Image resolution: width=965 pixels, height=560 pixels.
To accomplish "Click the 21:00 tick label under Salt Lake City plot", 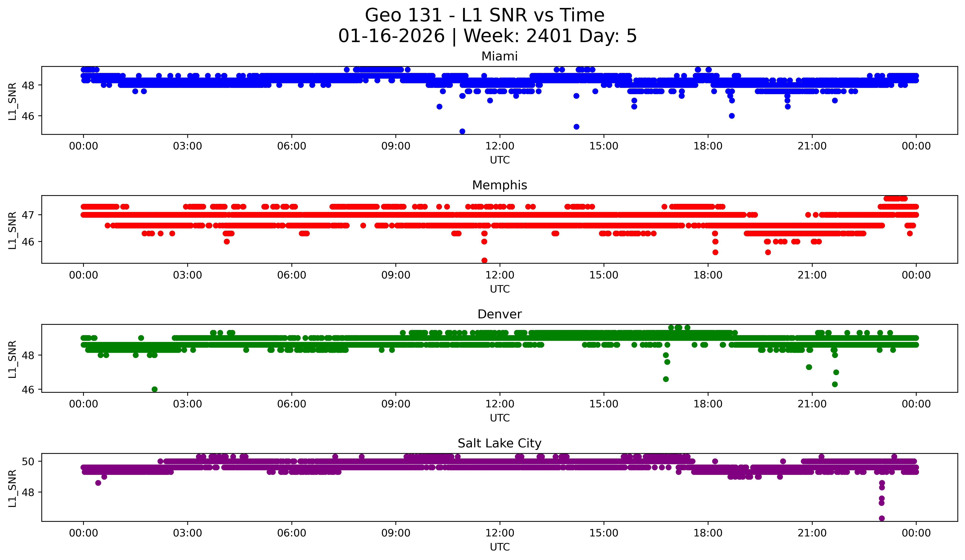I will [812, 533].
